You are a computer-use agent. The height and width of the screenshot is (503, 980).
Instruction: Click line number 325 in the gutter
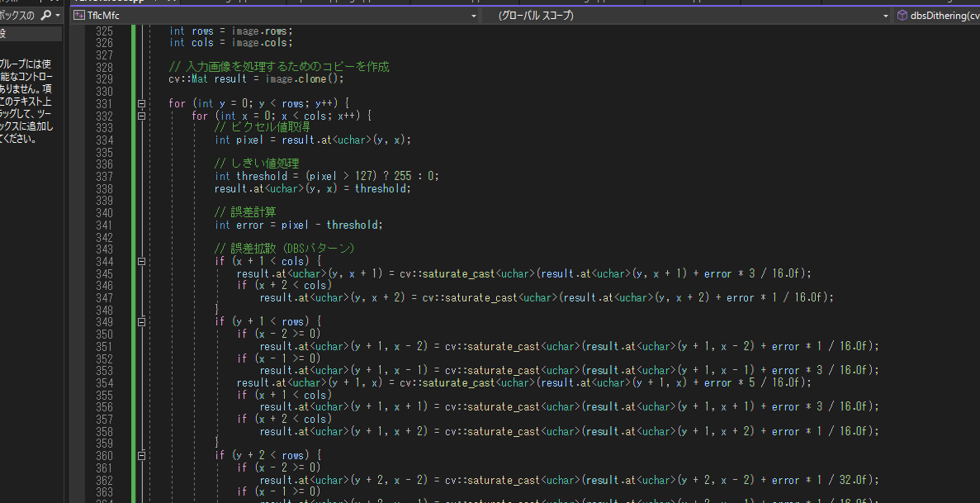[x=104, y=31]
